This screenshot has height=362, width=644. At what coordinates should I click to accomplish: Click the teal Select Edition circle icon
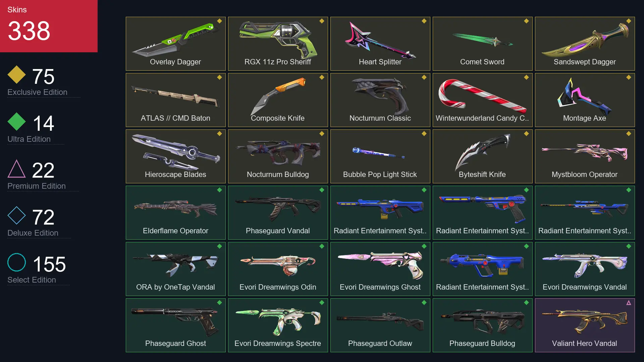pos(16,262)
